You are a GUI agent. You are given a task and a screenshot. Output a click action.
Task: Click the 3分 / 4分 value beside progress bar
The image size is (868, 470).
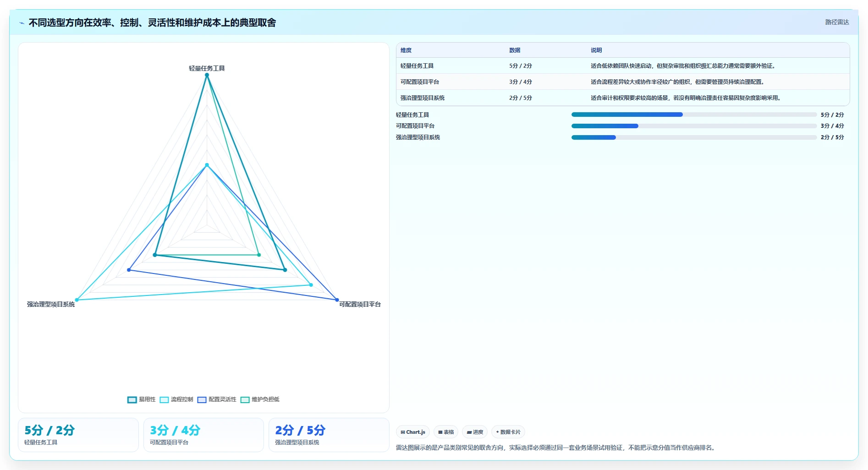[x=832, y=126]
